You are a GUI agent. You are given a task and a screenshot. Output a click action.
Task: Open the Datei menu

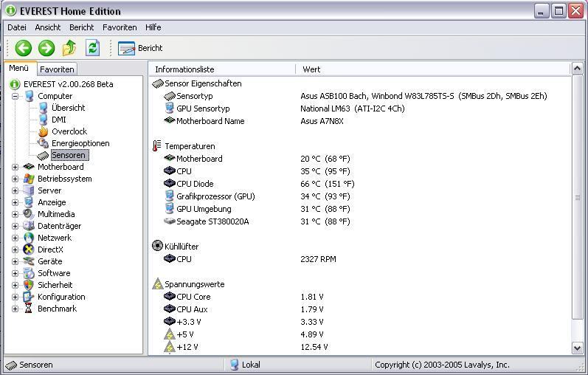pyautogui.click(x=17, y=27)
